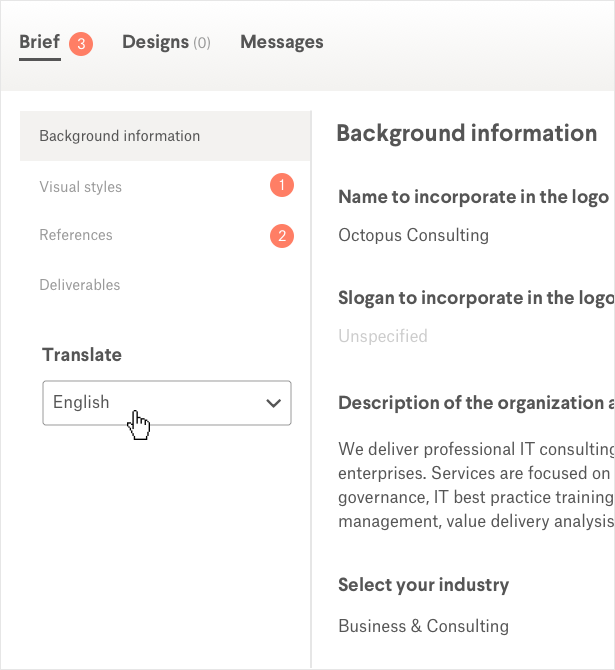Click the badge 2 next to References
This screenshot has width=615, height=670.
click(282, 236)
